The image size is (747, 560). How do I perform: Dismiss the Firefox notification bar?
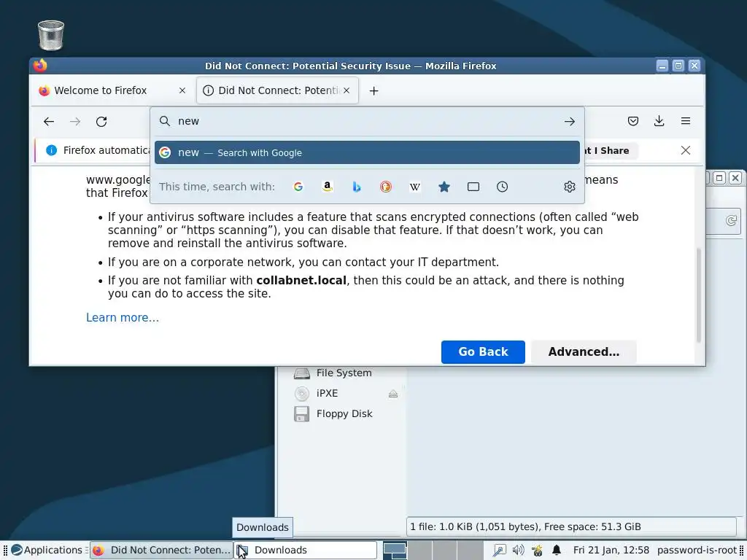click(x=685, y=150)
